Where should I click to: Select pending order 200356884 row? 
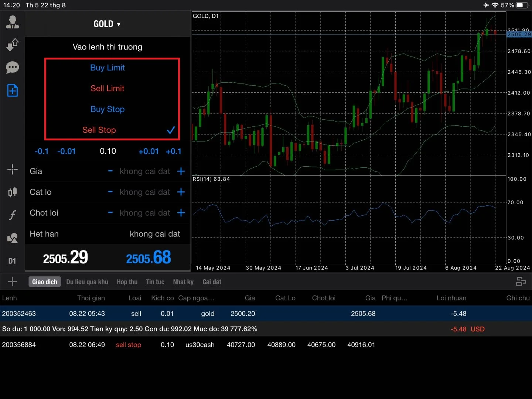click(x=266, y=345)
